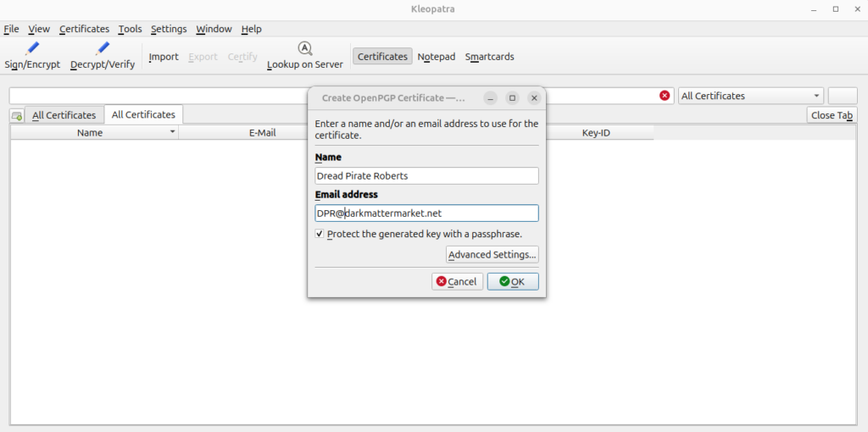Open the File menu
868x432 pixels.
11,29
